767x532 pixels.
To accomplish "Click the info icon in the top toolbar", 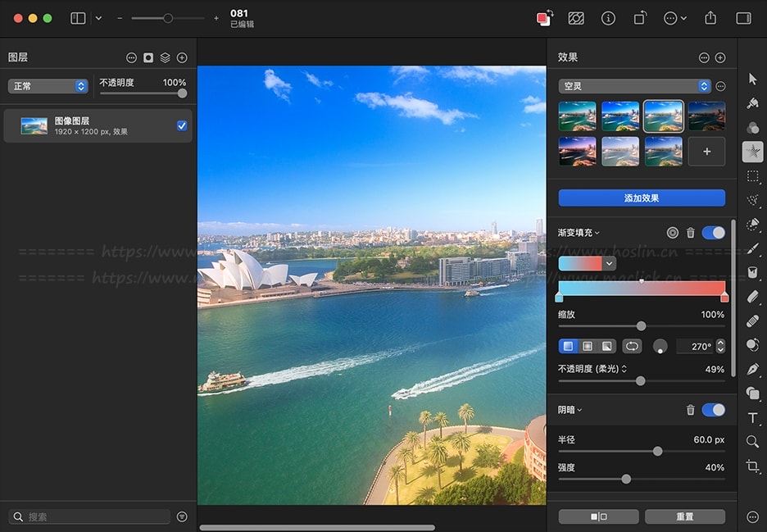I will point(608,18).
